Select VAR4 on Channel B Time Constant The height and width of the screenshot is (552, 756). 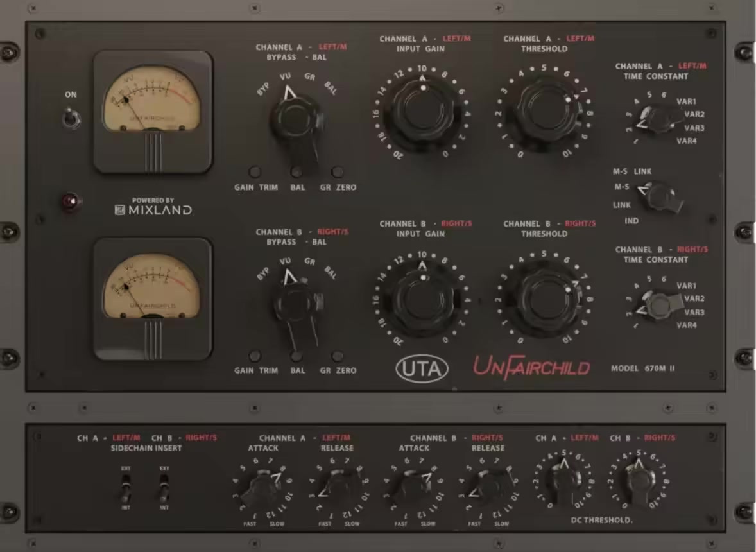(x=686, y=325)
